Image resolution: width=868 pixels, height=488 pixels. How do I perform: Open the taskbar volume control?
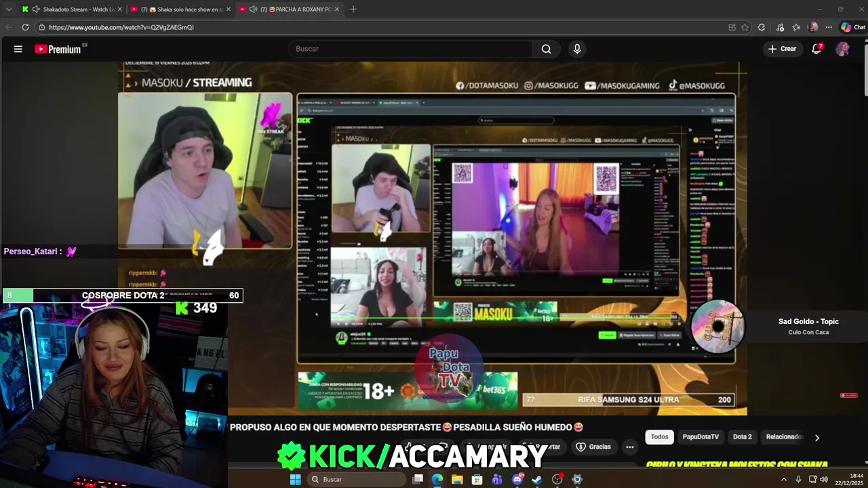pyautogui.click(x=824, y=479)
